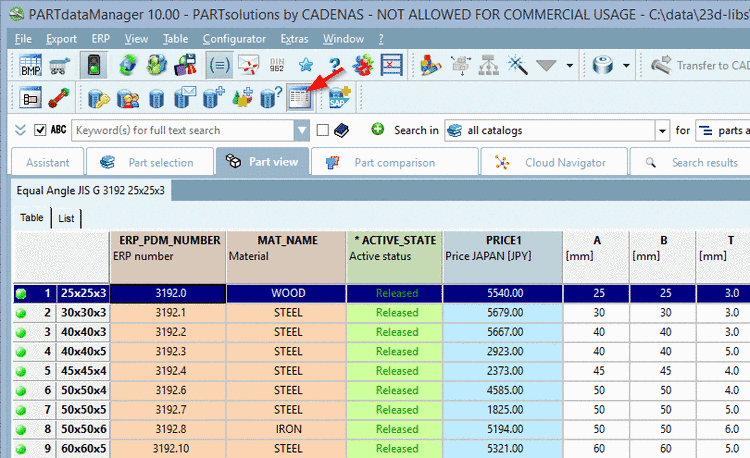Click the blue star favorites icon
This screenshot has width=750, height=458.
306,65
